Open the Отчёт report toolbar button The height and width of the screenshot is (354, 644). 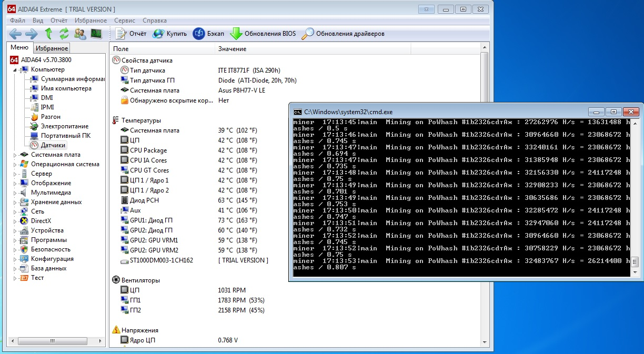[131, 34]
